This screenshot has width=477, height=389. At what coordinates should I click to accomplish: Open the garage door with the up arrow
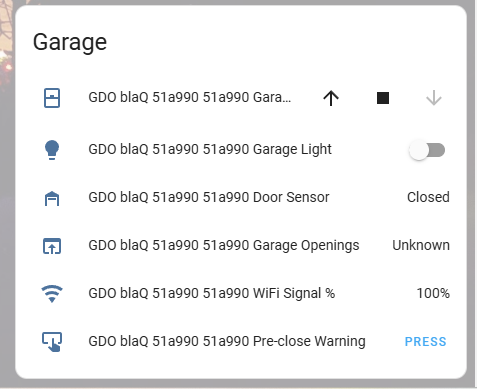click(331, 98)
